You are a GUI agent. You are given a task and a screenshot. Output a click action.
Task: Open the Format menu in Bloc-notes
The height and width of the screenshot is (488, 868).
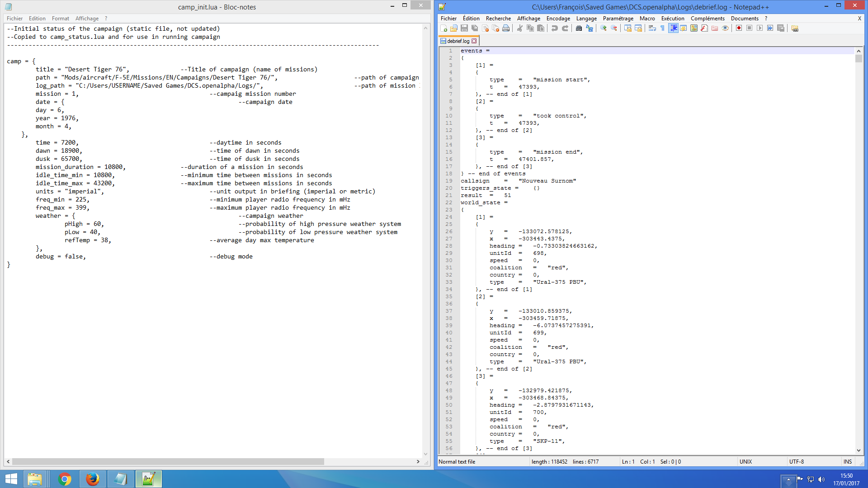tap(61, 19)
